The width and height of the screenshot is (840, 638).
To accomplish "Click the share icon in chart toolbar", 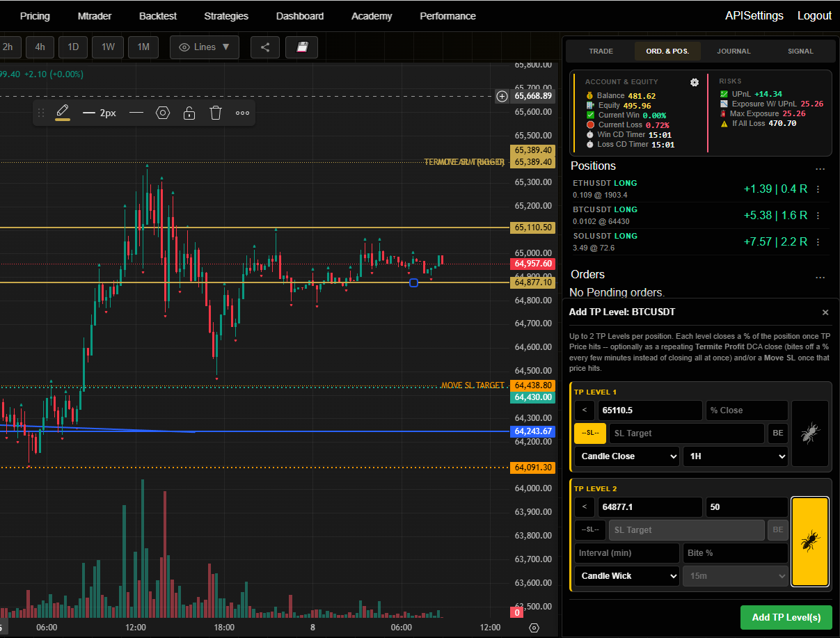I will point(265,47).
